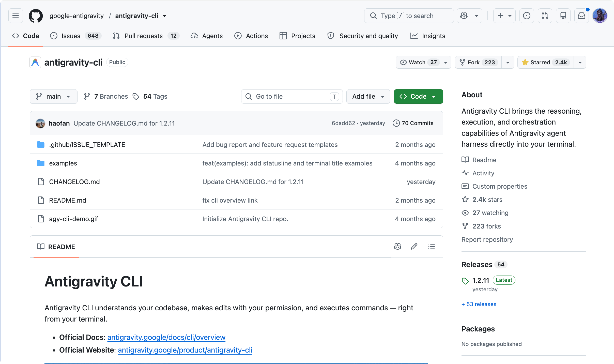Image resolution: width=614 pixels, height=364 pixels.
Task: Expand the star lists dropdown arrow
Action: pyautogui.click(x=580, y=62)
